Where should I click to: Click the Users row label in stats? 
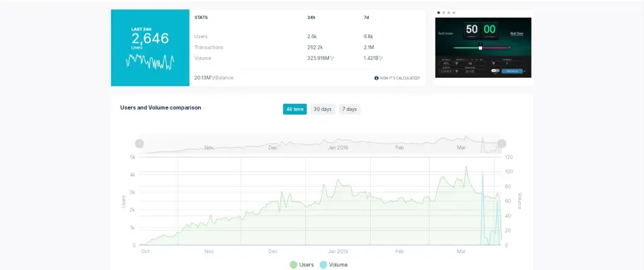point(201,37)
